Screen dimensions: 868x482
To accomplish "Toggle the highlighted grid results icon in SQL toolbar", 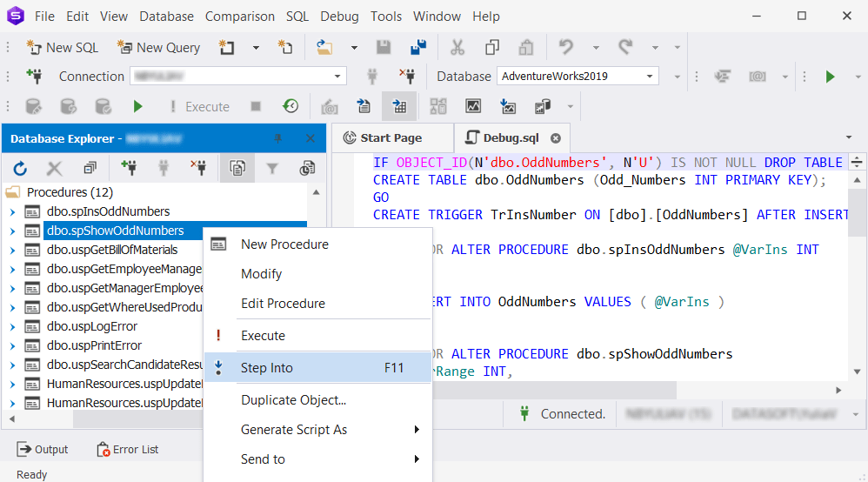I will [399, 106].
